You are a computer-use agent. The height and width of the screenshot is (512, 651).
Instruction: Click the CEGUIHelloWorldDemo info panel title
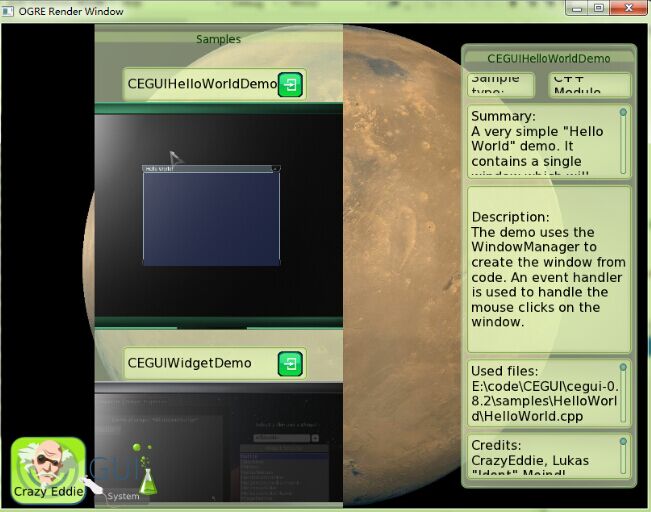pyautogui.click(x=548, y=59)
